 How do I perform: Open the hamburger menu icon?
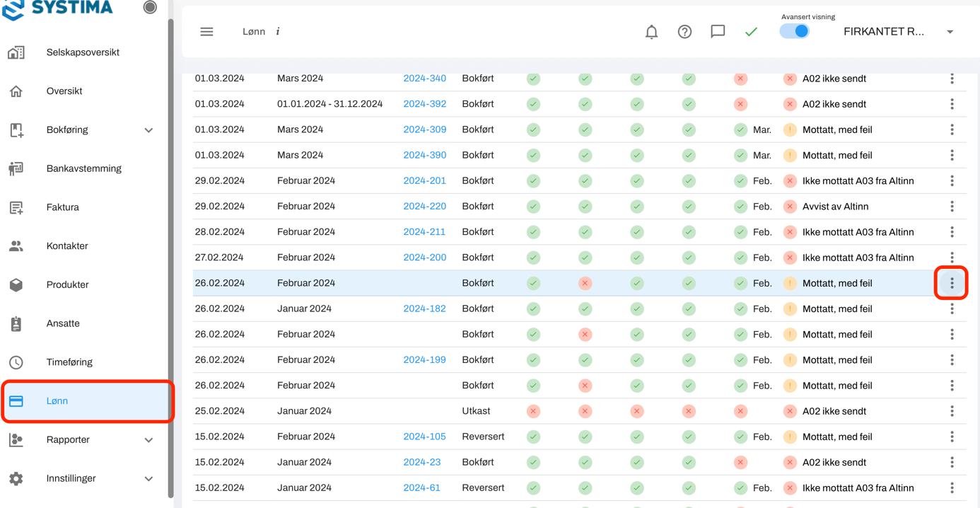(x=206, y=32)
